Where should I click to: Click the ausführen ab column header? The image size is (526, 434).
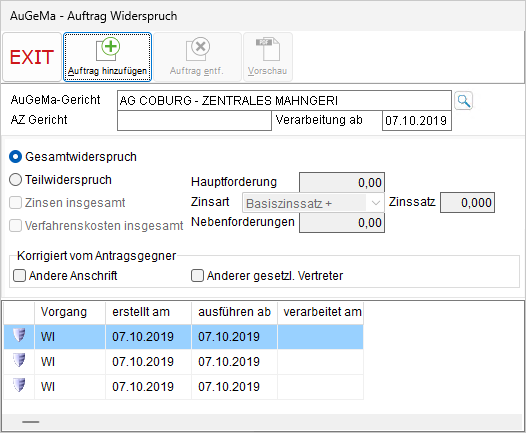pos(234,312)
